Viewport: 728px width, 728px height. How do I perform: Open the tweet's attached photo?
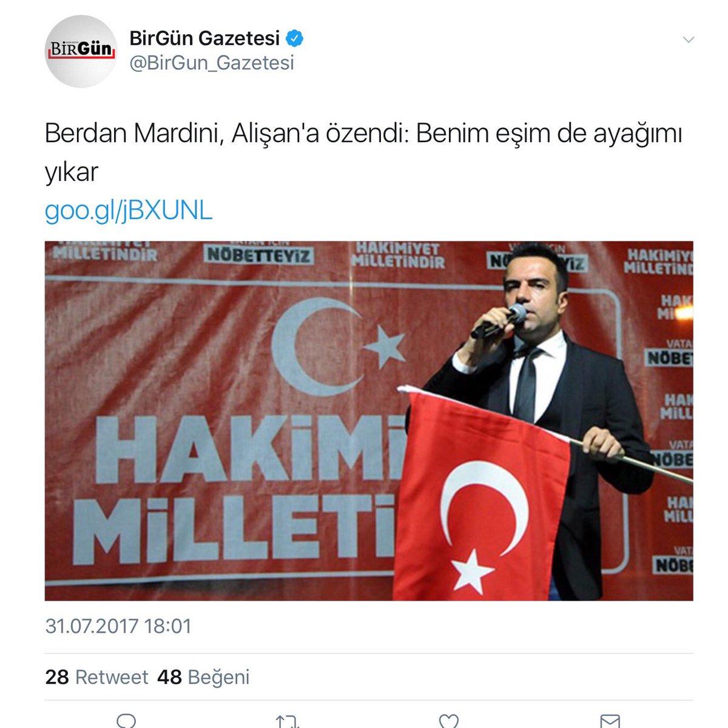pyautogui.click(x=369, y=421)
